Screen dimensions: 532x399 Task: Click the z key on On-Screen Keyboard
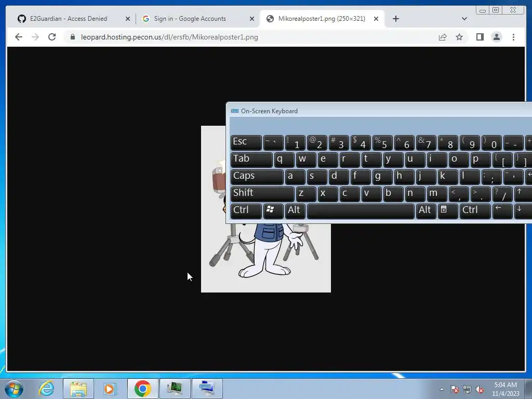[306, 194]
